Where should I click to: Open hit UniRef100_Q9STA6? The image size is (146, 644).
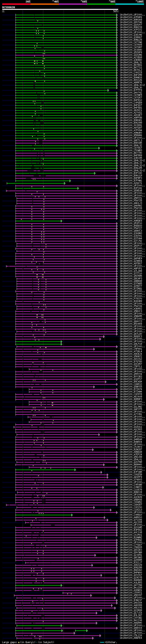(131, 22)
